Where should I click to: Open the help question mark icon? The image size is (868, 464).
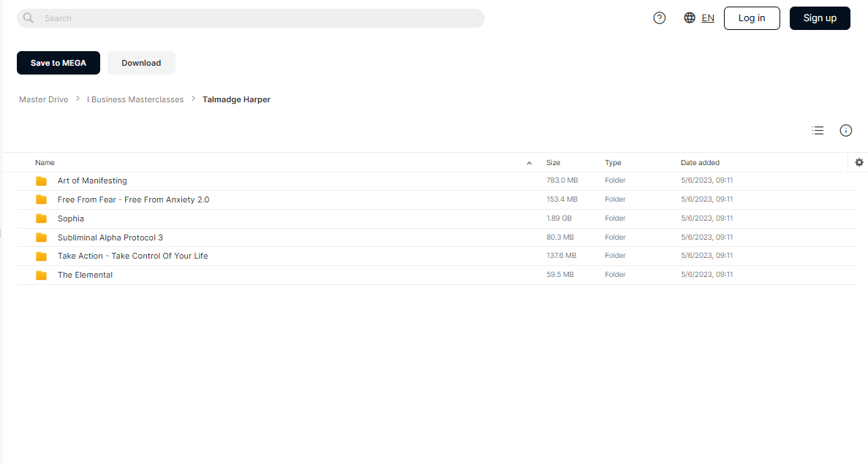click(660, 18)
